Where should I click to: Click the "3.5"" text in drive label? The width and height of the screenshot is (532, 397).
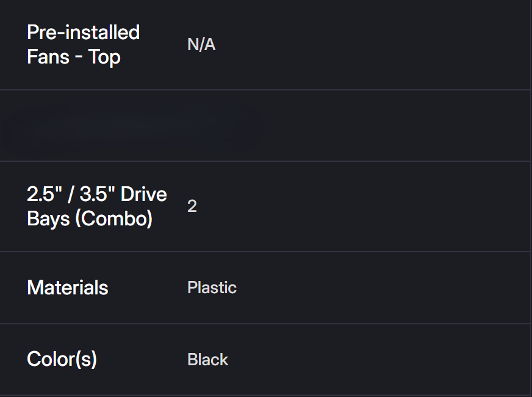[x=97, y=194]
